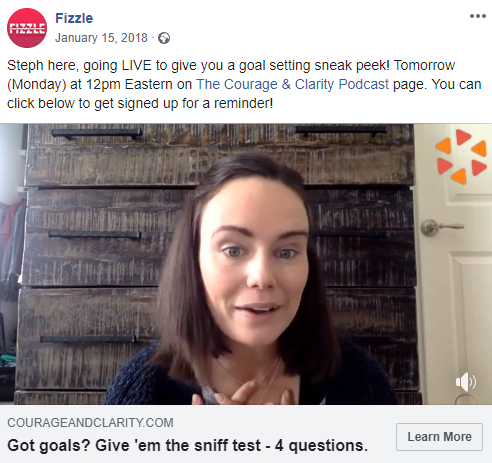492x463 pixels.
Task: Play the video of Steph speaking
Action: pyautogui.click(x=246, y=264)
